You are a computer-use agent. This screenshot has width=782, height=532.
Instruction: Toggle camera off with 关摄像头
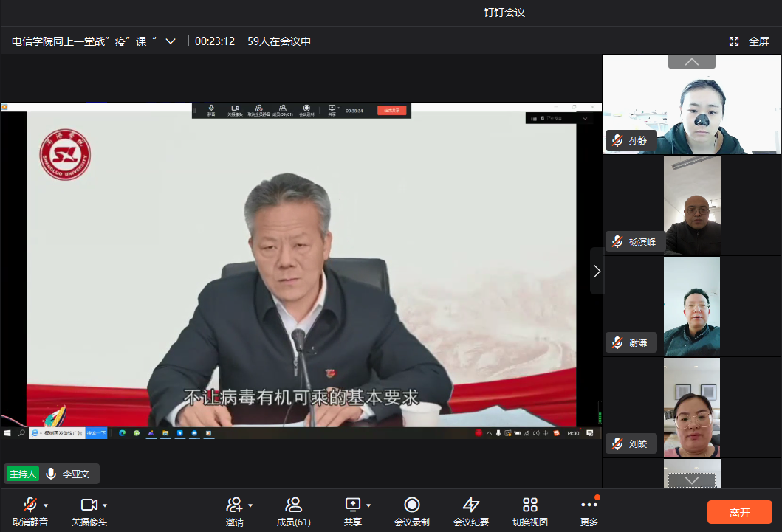(89, 505)
